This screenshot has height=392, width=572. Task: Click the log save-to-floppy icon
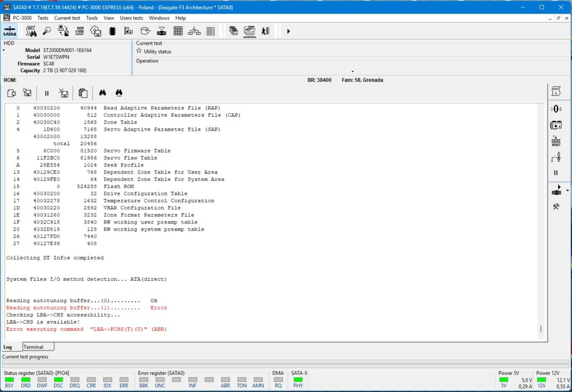point(27,93)
